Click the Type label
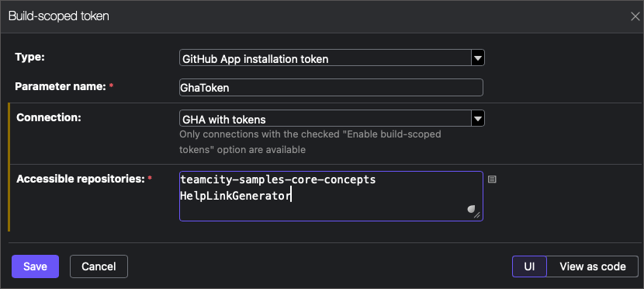This screenshot has height=289, width=644. [29, 57]
